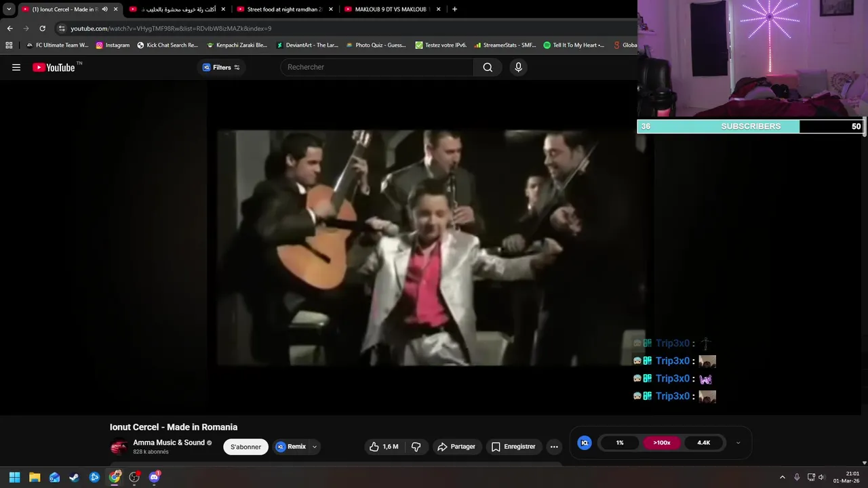Open the Chrome apps grid bookmark

click(9, 45)
